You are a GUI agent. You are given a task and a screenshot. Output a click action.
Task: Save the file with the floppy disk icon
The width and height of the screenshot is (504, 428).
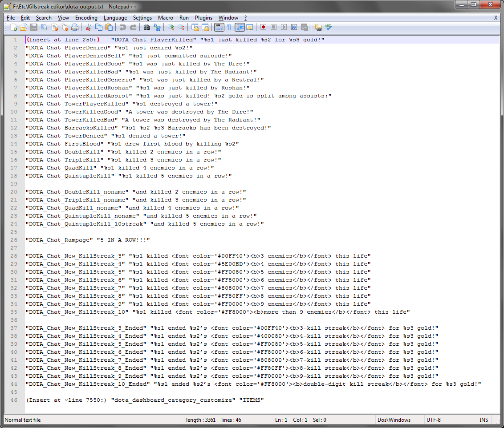34,27
